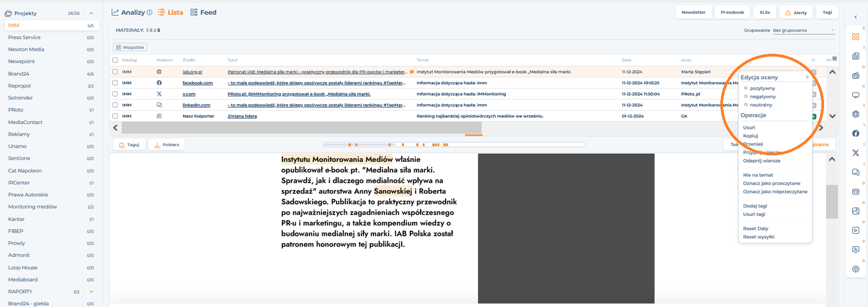Click the X icon in right sidebar

[x=856, y=153]
